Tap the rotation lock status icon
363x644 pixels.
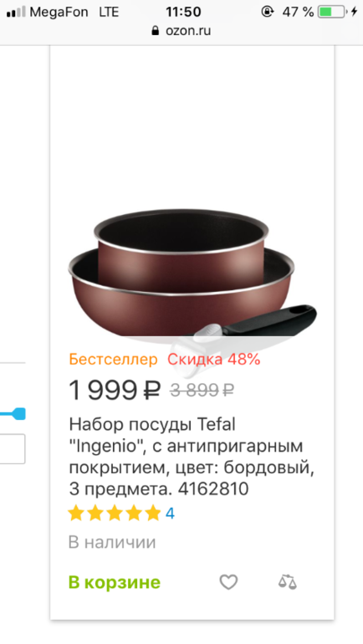(x=268, y=12)
